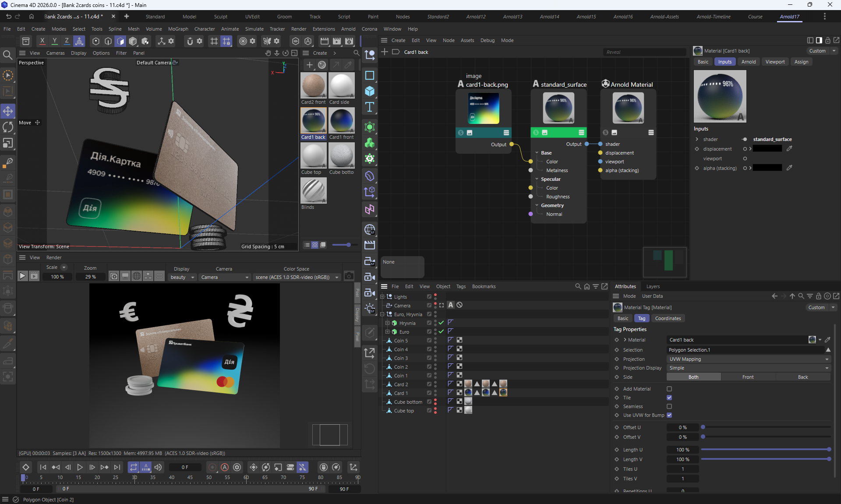Enable the Add Material checkbox
Viewport: 841px width, 504px height.
(669, 389)
